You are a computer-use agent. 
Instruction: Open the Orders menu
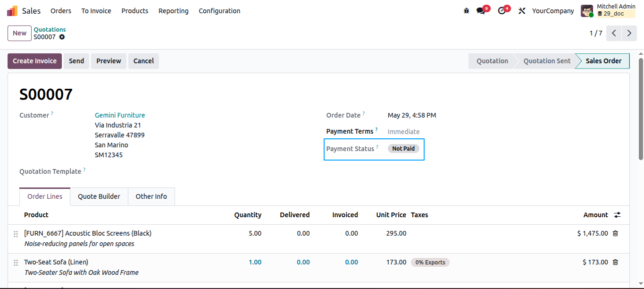click(61, 11)
